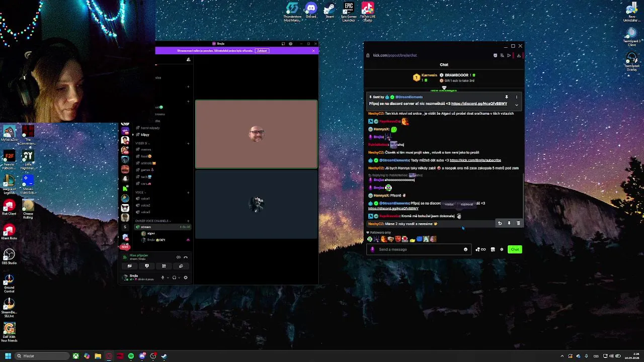Open File Explorer from taskbar

click(x=98, y=356)
